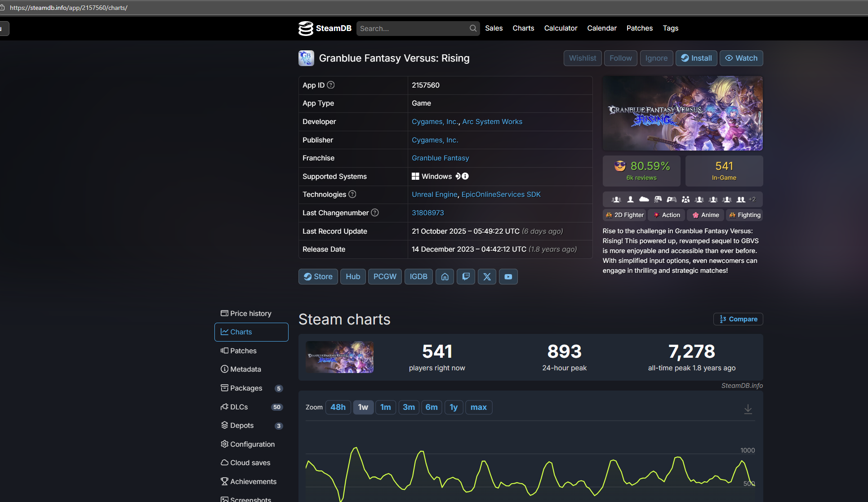Click the SteamDB logo

[x=325, y=28]
